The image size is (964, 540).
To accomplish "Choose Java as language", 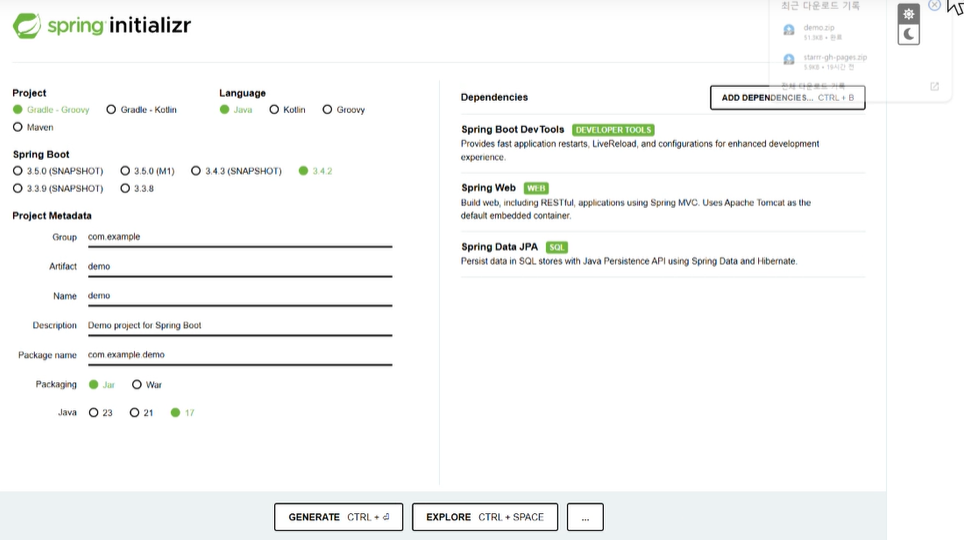I will [236, 109].
